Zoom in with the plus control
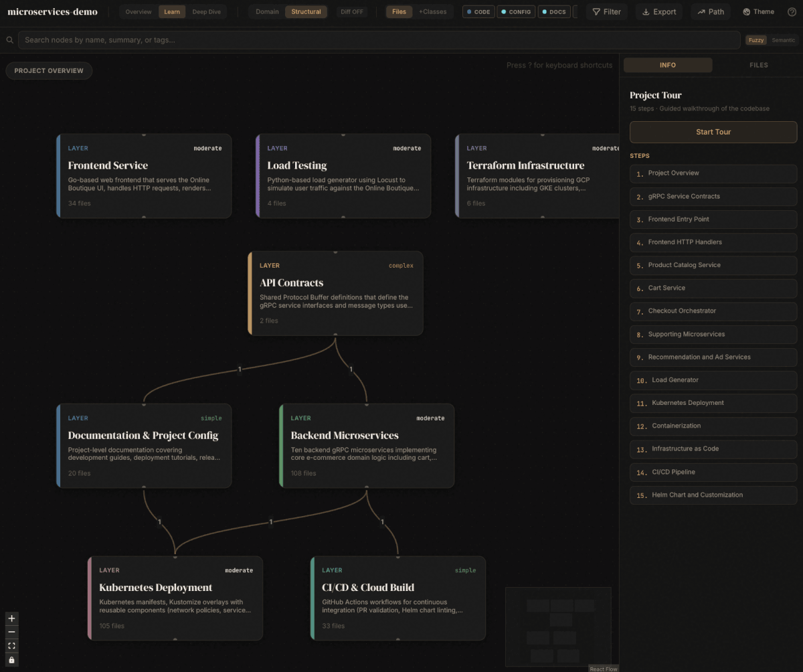The height and width of the screenshot is (672, 803). [11, 618]
